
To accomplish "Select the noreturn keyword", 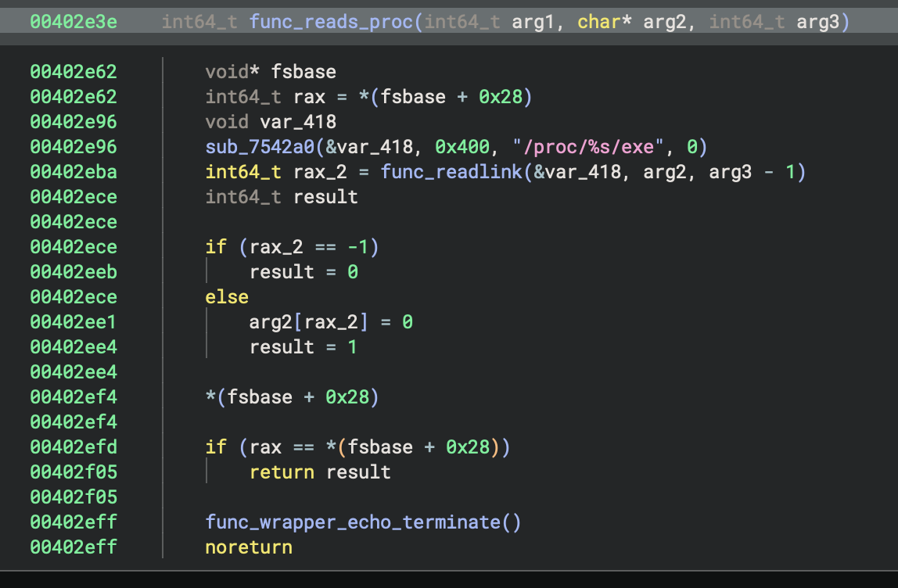I will (248, 547).
